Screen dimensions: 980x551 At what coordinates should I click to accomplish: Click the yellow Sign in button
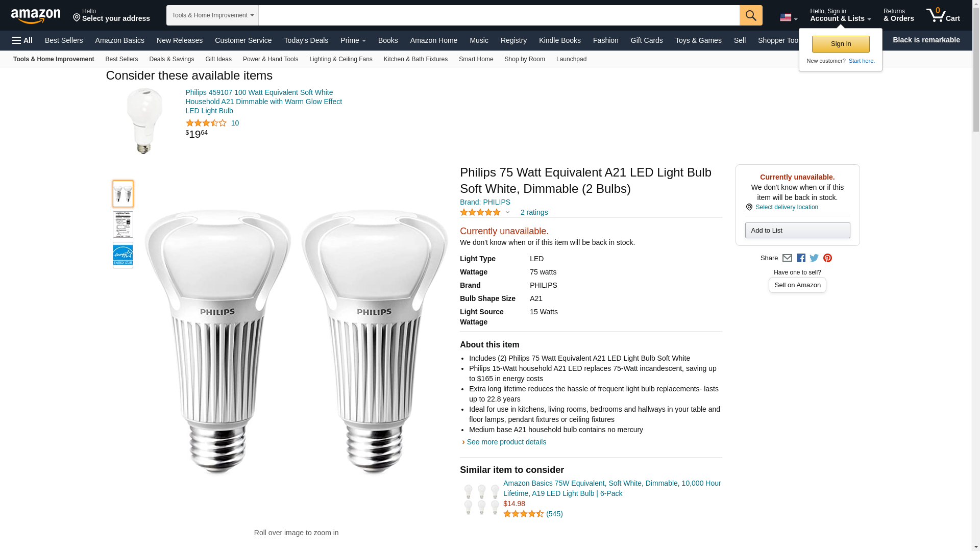coord(841,44)
